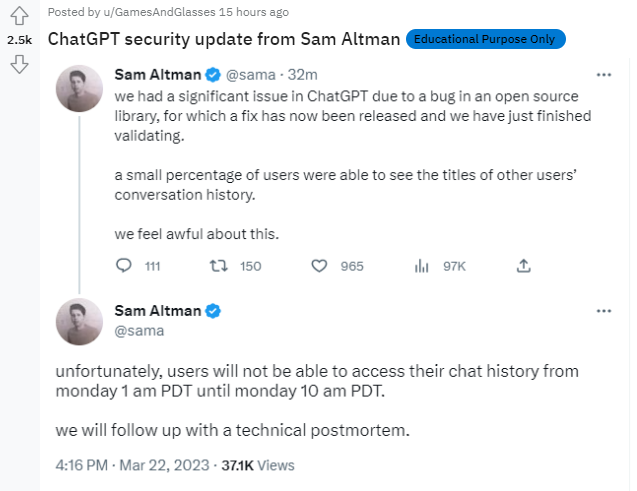Share the first tweet via share icon
The height and width of the screenshot is (491, 637).
coord(523,266)
